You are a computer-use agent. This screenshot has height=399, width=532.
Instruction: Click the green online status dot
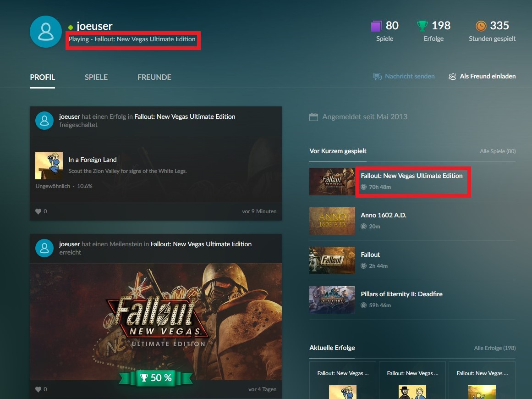click(x=71, y=27)
